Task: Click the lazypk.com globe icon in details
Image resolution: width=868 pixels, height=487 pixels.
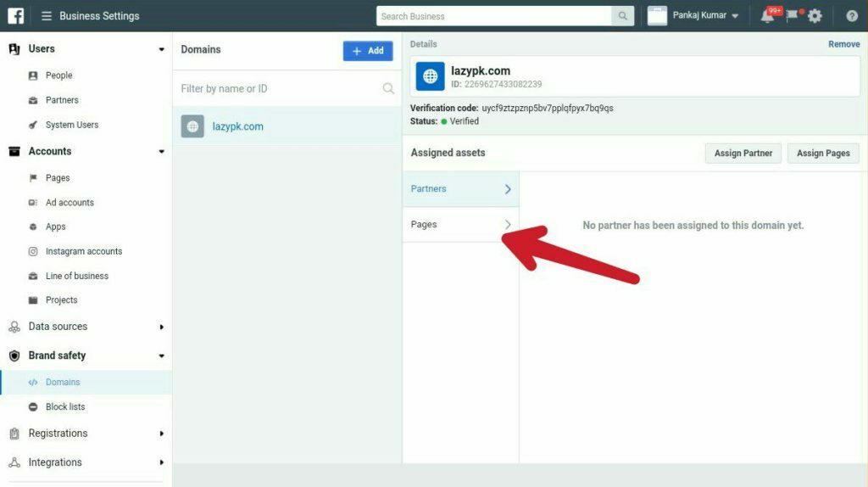Action: point(430,76)
